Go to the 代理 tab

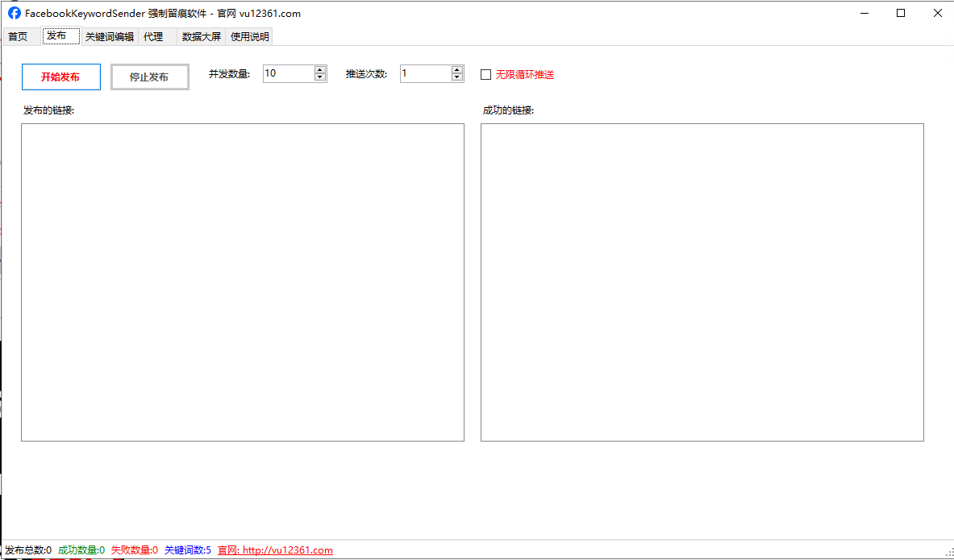tap(153, 36)
